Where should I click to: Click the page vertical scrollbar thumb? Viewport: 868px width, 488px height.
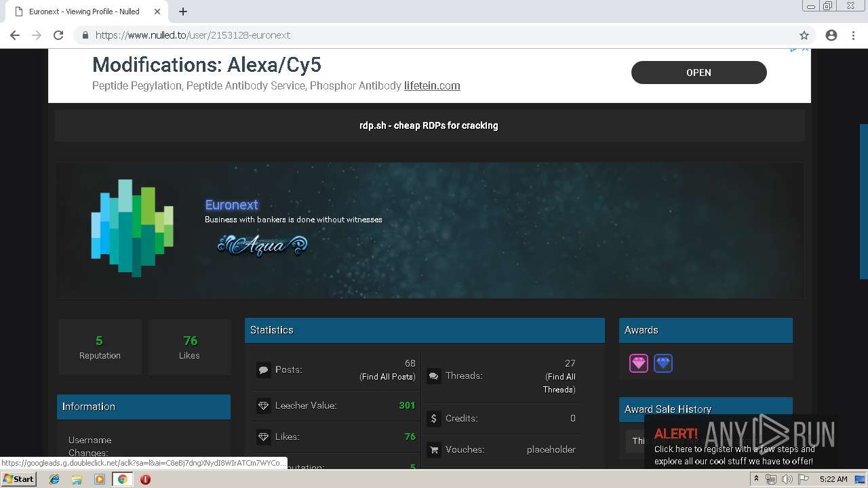tap(864, 202)
